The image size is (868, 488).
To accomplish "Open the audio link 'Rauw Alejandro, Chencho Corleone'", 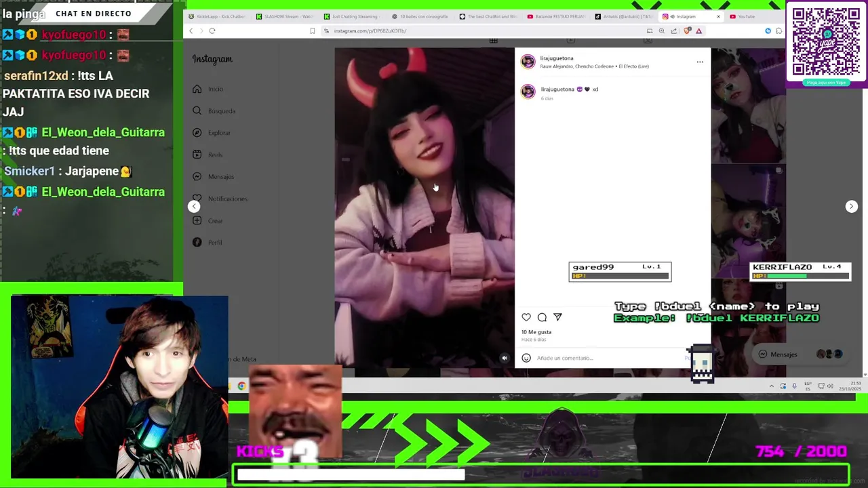I will point(594,66).
